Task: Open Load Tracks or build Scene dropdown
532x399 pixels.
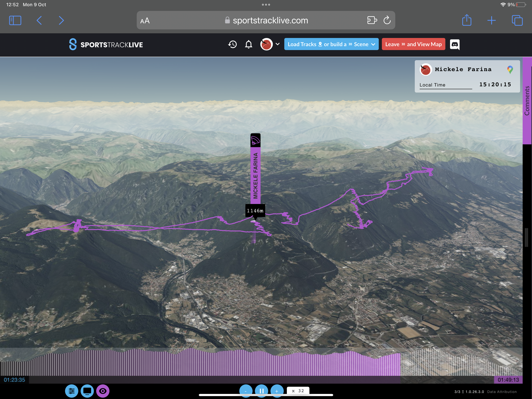Action: point(331,44)
